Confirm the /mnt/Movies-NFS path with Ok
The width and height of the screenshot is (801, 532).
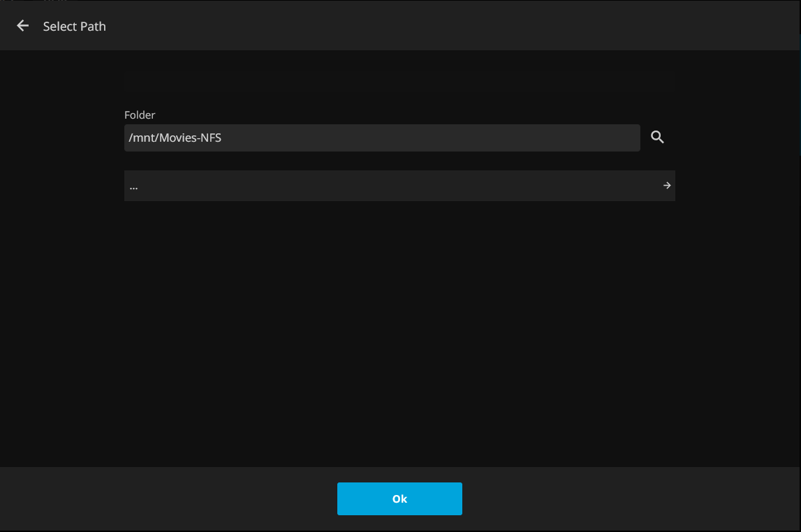pyautogui.click(x=399, y=498)
